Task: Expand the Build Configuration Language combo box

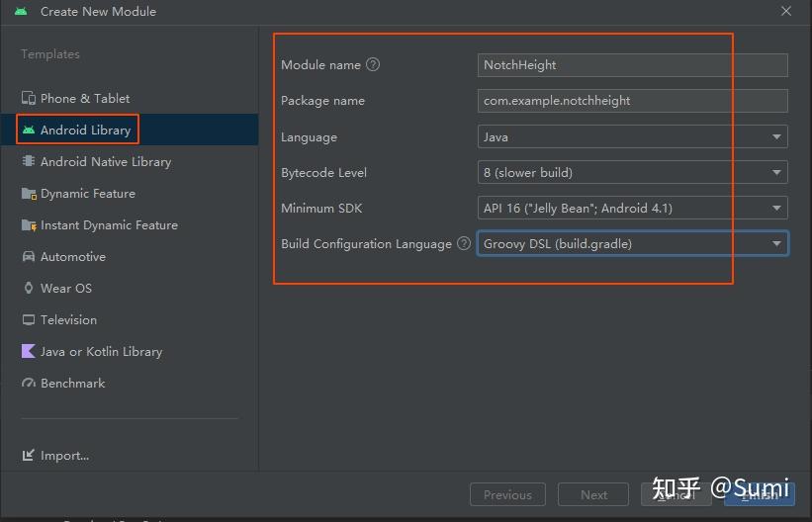Action: [x=633, y=243]
